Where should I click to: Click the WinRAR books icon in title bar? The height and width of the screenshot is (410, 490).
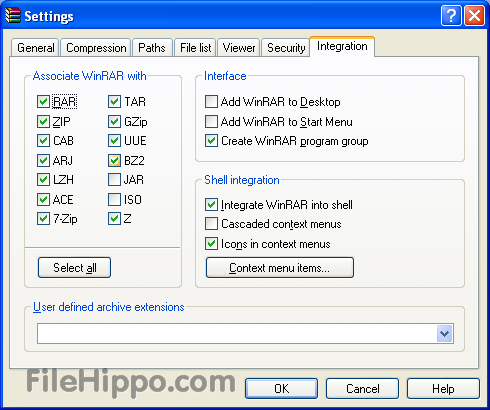(13, 15)
